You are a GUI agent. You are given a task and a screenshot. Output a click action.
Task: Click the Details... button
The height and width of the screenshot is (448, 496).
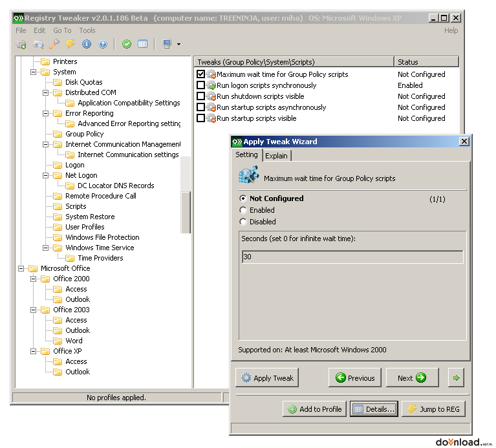click(374, 409)
